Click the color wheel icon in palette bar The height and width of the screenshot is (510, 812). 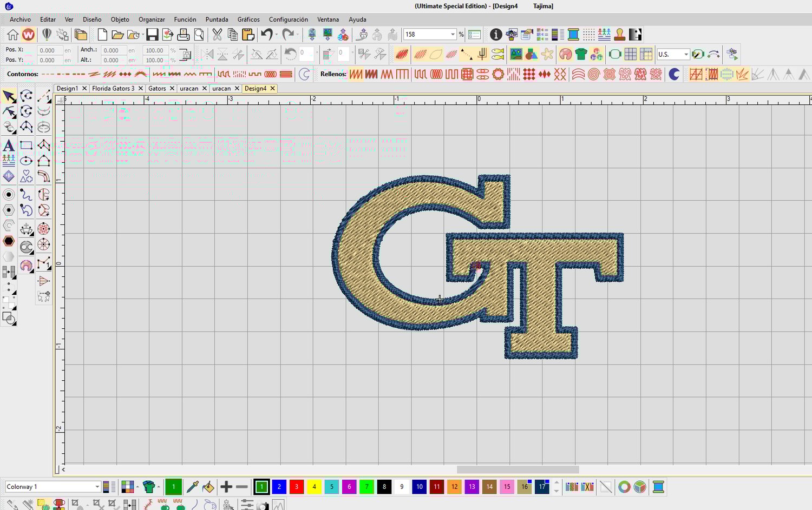[624, 487]
